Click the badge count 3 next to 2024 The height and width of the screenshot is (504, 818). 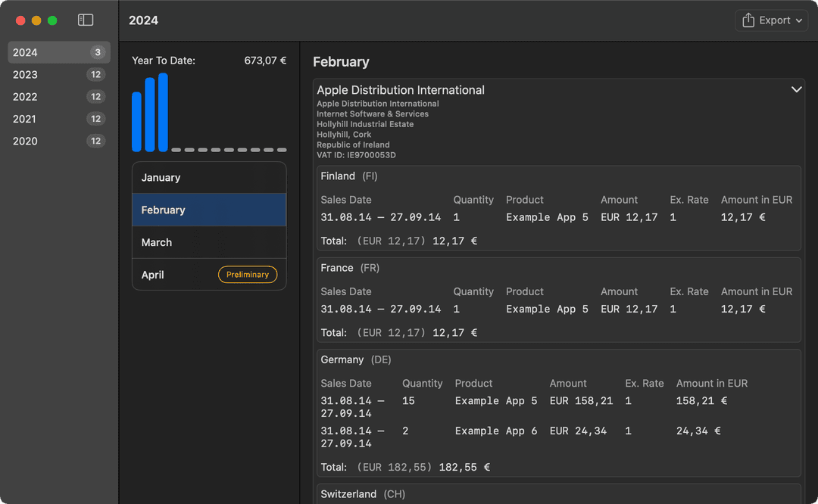98,52
